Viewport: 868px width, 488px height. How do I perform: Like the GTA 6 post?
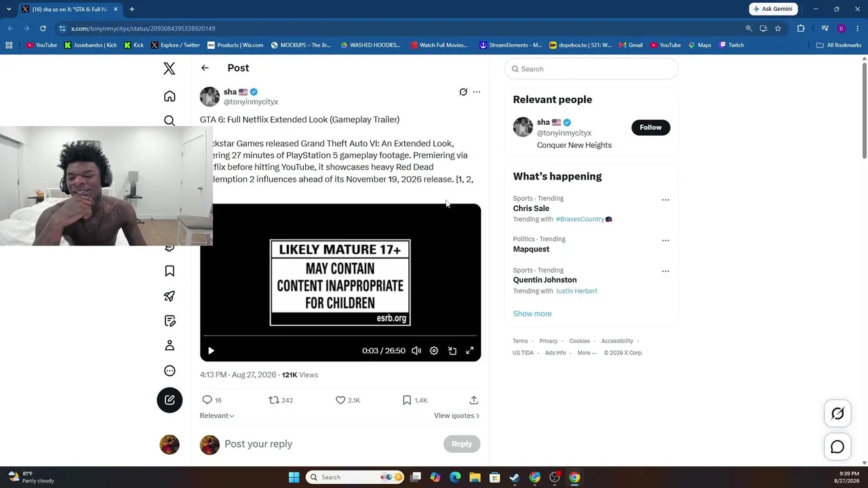[x=340, y=400]
